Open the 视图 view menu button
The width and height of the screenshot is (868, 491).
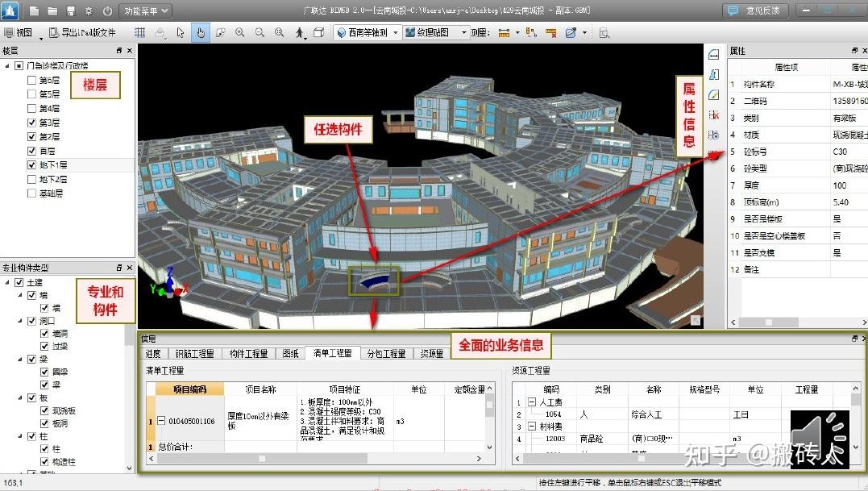pos(19,33)
